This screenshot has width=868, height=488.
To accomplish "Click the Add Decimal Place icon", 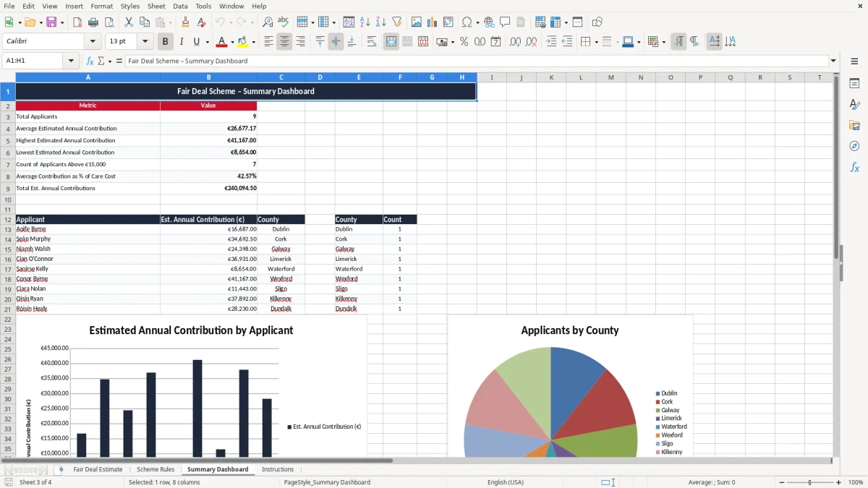I will pos(515,42).
